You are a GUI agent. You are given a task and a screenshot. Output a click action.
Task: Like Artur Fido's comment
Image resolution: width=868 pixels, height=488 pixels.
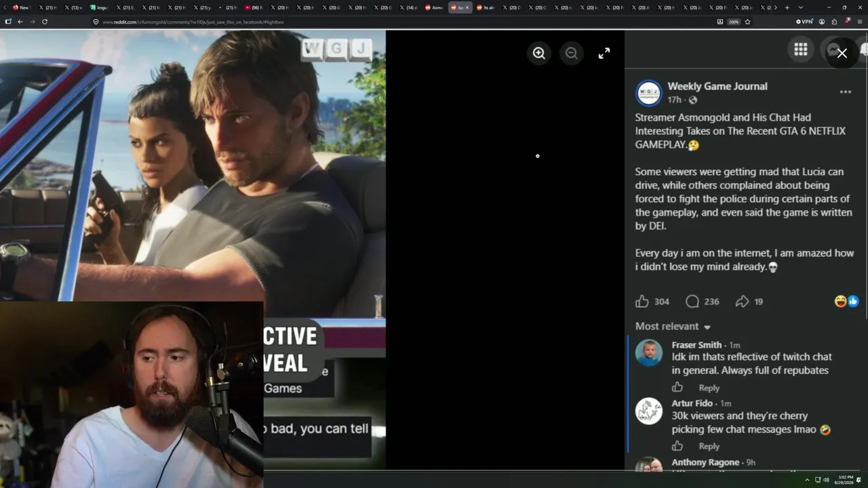[x=677, y=445]
